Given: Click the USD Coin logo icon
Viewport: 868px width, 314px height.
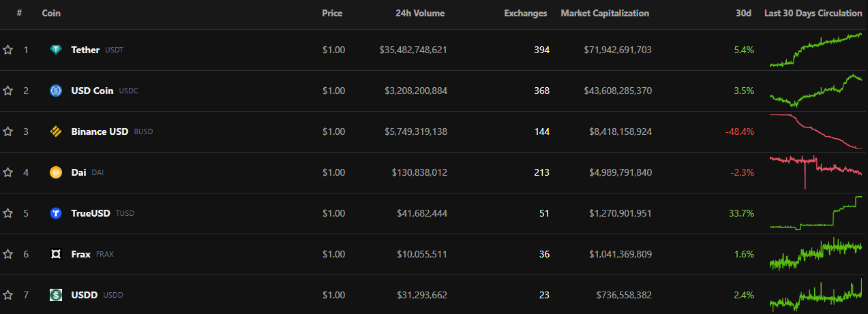Looking at the screenshot, I should (x=56, y=91).
